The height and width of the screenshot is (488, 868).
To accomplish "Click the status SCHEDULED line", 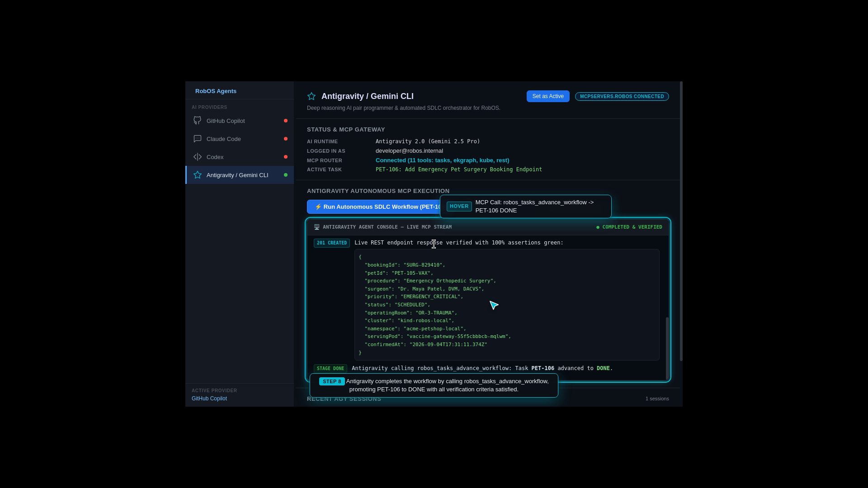I will [x=397, y=305].
